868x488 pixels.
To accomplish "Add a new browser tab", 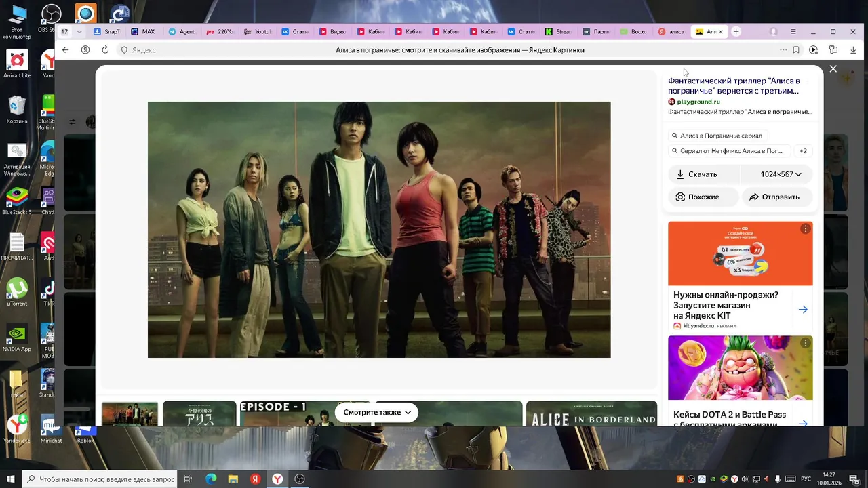I will point(736,31).
